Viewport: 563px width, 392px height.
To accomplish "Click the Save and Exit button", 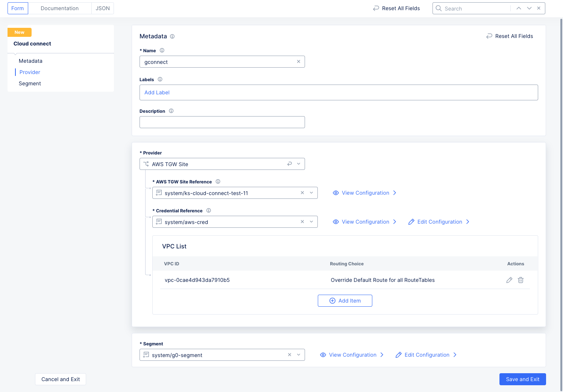I will [x=522, y=379].
